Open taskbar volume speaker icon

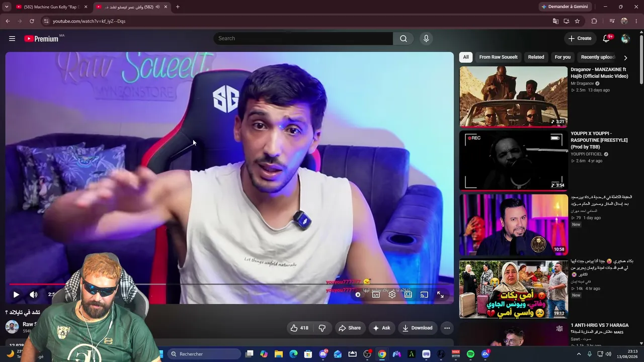(609, 354)
